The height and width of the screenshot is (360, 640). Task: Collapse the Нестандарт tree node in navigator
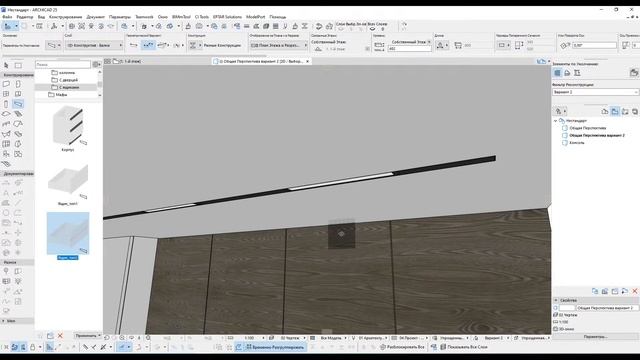[x=556, y=121]
